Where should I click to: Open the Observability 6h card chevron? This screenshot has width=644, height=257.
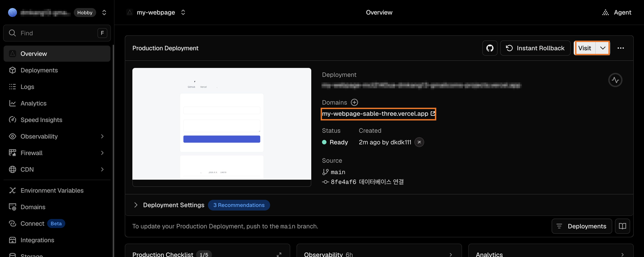(x=451, y=254)
